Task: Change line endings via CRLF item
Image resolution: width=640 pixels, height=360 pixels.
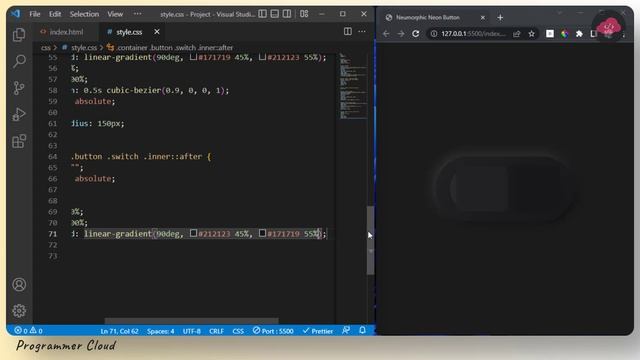Action: pos(216,331)
